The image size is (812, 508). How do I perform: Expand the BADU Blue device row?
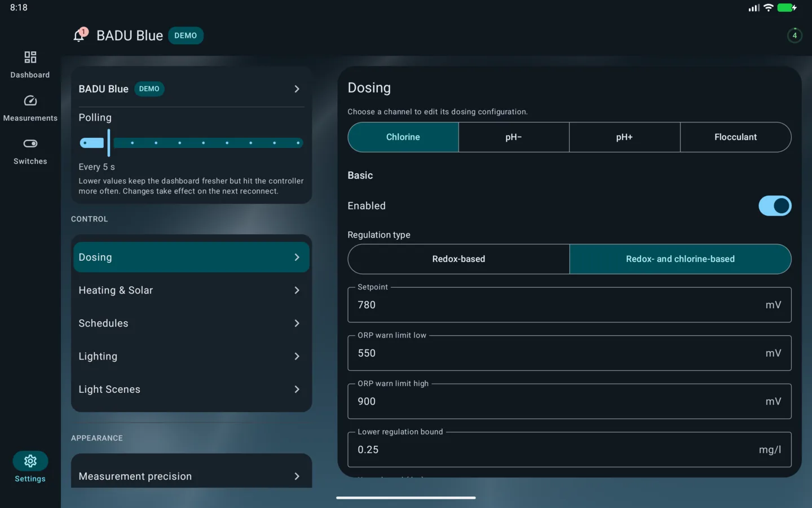tap(191, 89)
